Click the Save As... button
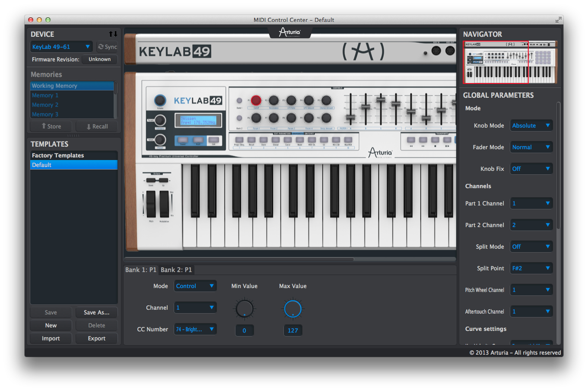This screenshot has height=391, width=588. [x=96, y=312]
